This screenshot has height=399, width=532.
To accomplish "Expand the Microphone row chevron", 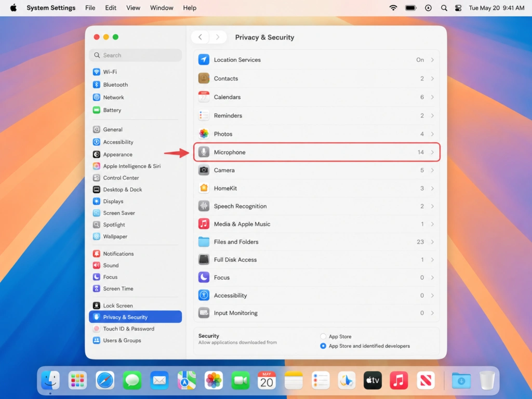I will point(432,152).
